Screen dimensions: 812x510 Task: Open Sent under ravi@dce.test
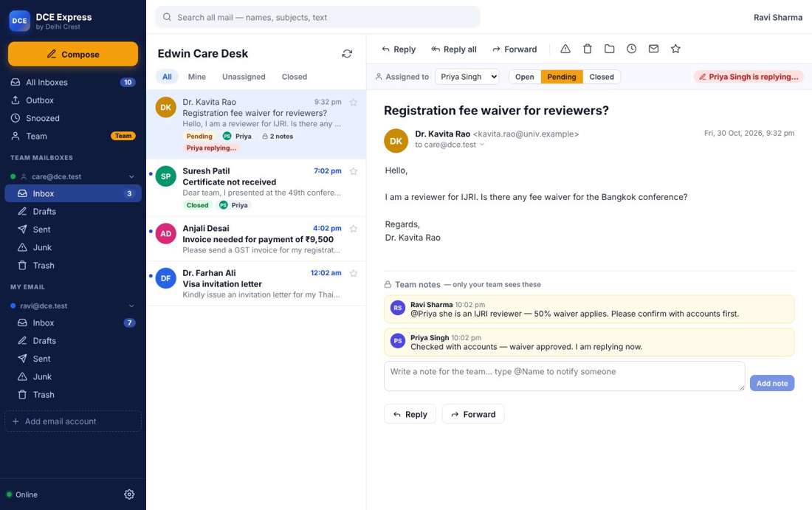click(73, 358)
